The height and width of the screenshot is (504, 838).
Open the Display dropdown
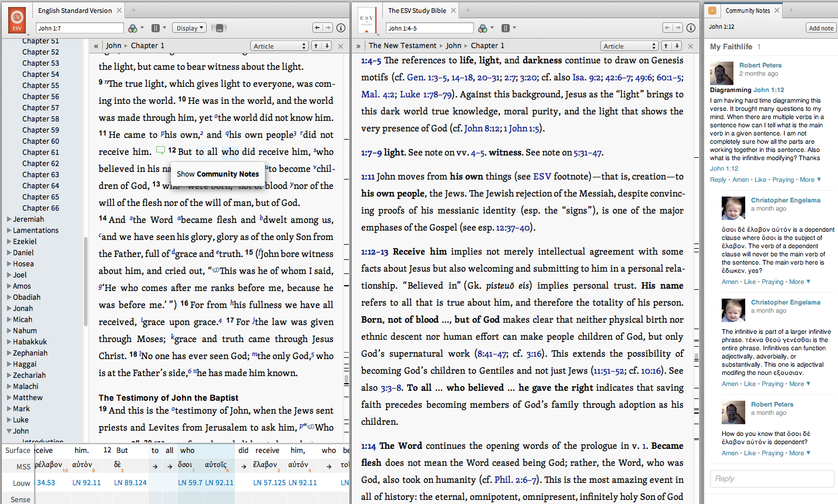coord(190,28)
